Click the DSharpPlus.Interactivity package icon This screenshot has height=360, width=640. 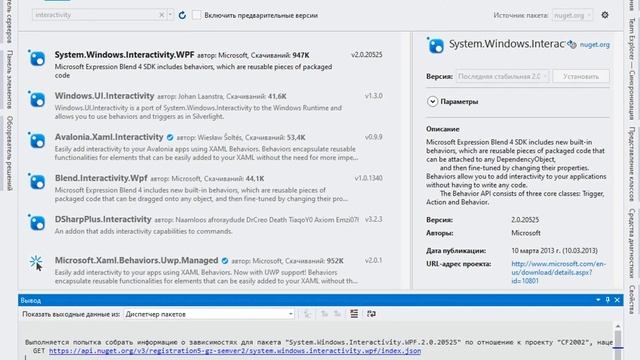[x=37, y=223]
